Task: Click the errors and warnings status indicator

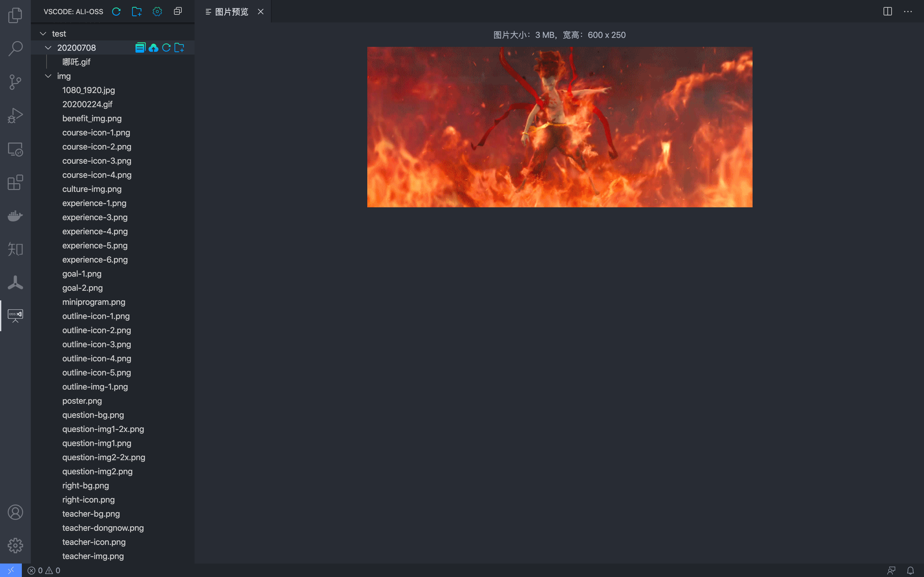Action: pyautogui.click(x=44, y=570)
